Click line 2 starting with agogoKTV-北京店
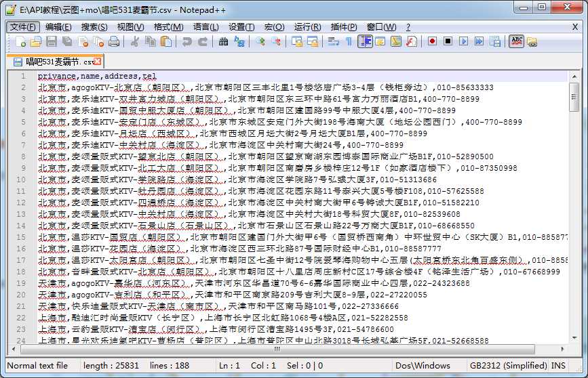Screen dimensions: 588x378 coord(265,87)
